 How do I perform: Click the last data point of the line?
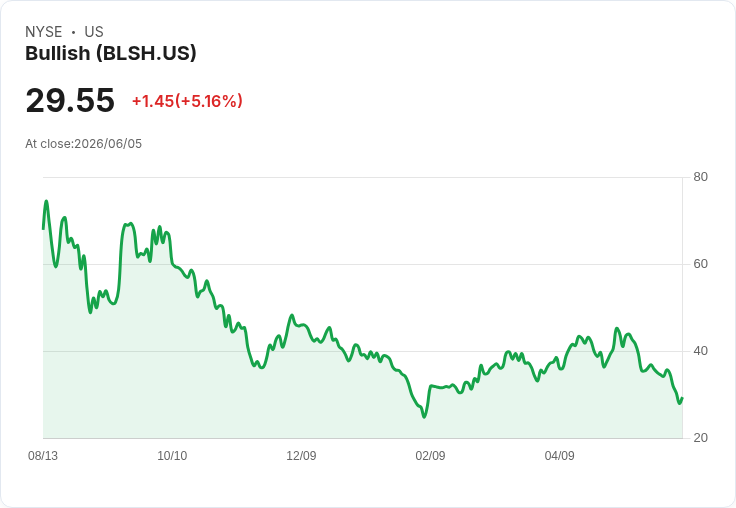tap(682, 398)
